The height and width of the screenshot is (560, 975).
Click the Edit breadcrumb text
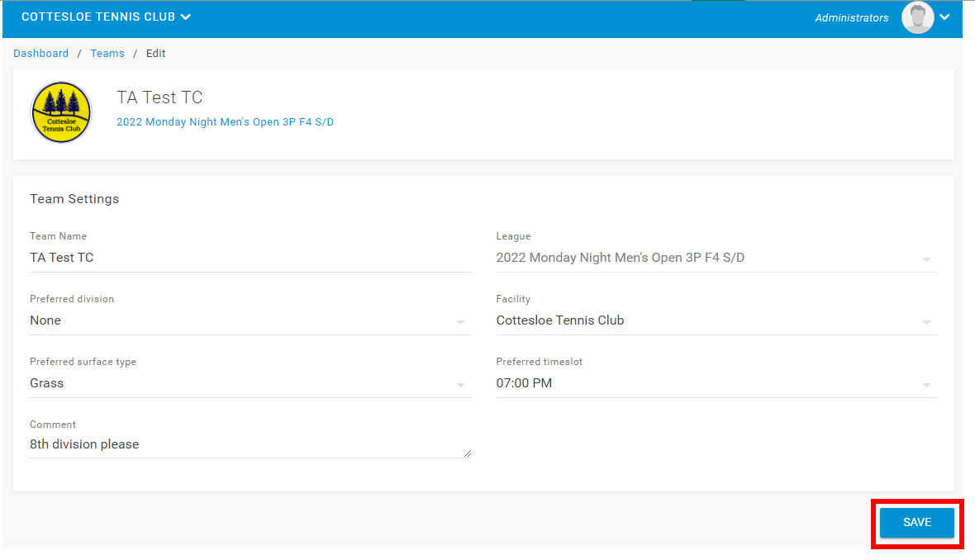point(155,54)
